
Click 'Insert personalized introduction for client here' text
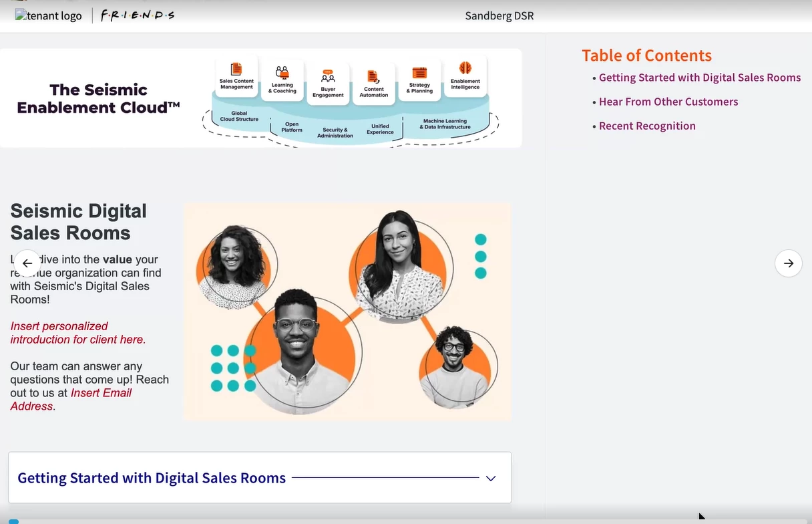(78, 333)
